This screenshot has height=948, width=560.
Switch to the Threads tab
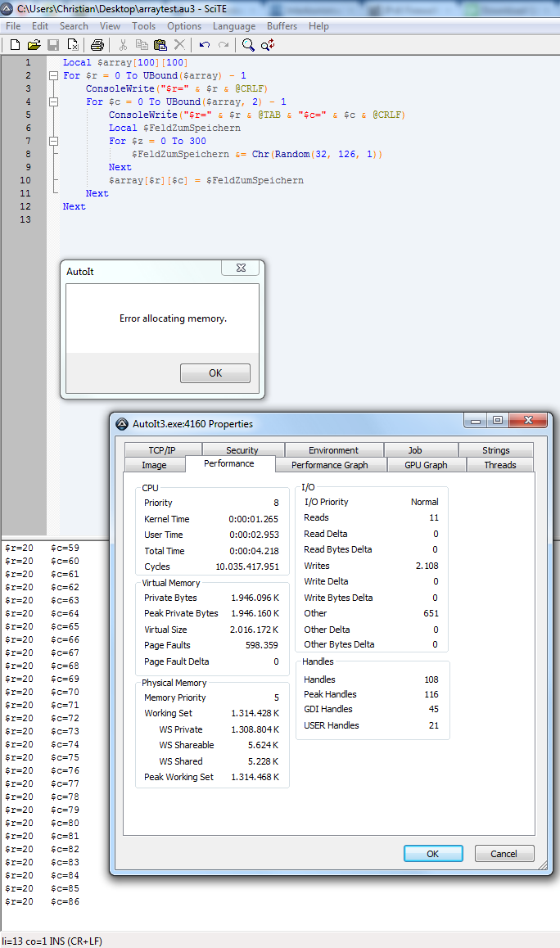499,465
